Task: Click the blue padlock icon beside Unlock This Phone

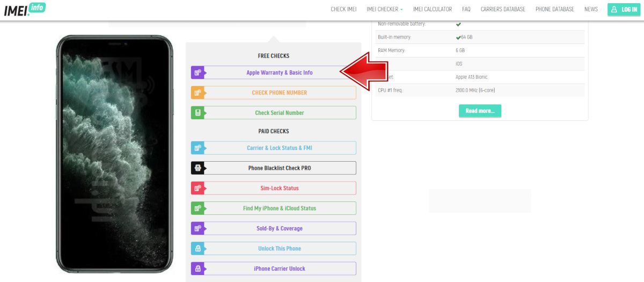Action: coord(197,249)
